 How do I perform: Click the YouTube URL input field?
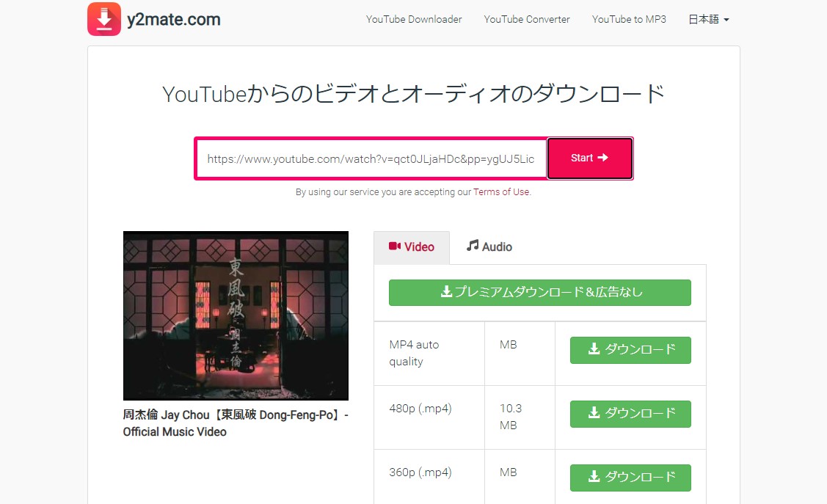(x=371, y=158)
